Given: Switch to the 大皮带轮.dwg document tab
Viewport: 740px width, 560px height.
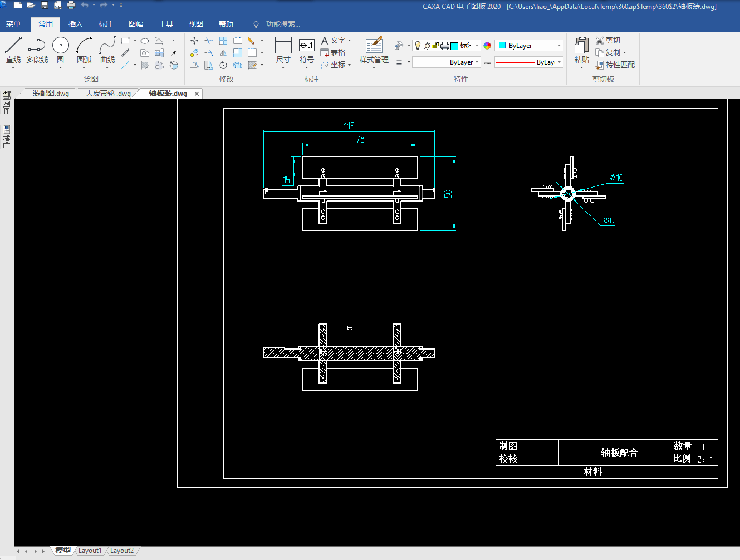Looking at the screenshot, I should click(x=108, y=94).
